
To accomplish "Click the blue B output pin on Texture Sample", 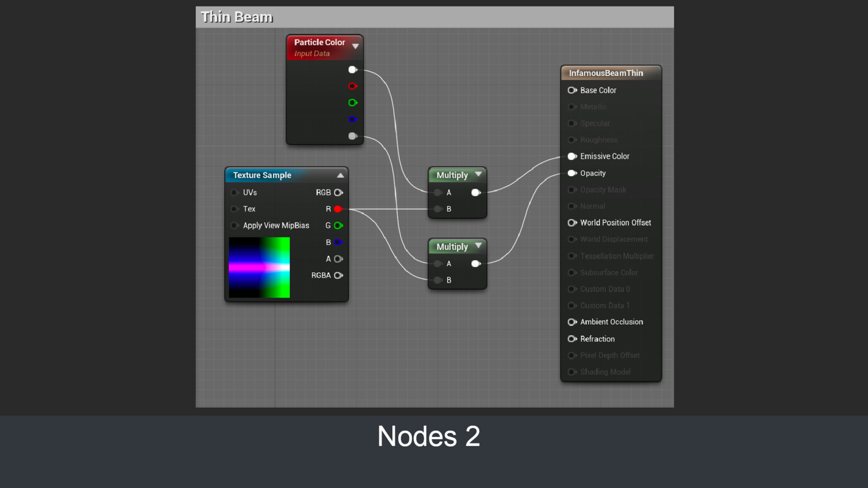I will point(339,242).
